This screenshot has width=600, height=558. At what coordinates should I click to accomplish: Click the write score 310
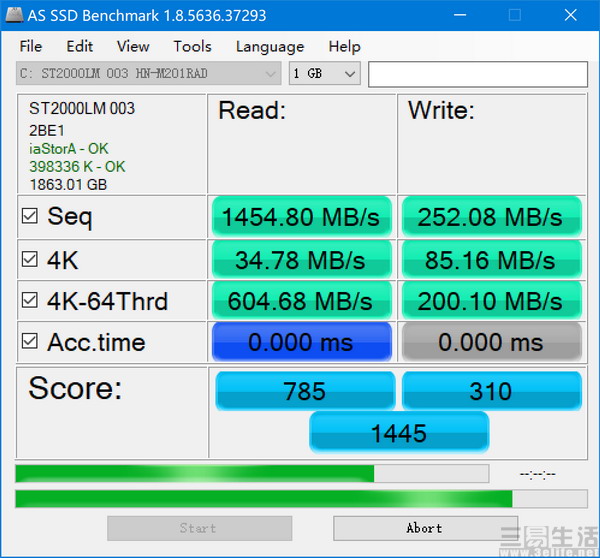tap(492, 390)
